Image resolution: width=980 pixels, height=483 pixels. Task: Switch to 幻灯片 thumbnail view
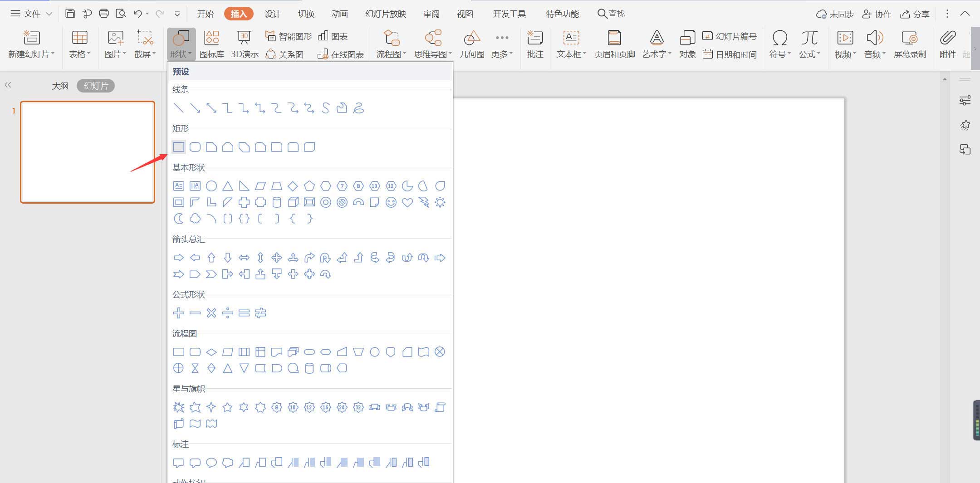click(x=96, y=86)
